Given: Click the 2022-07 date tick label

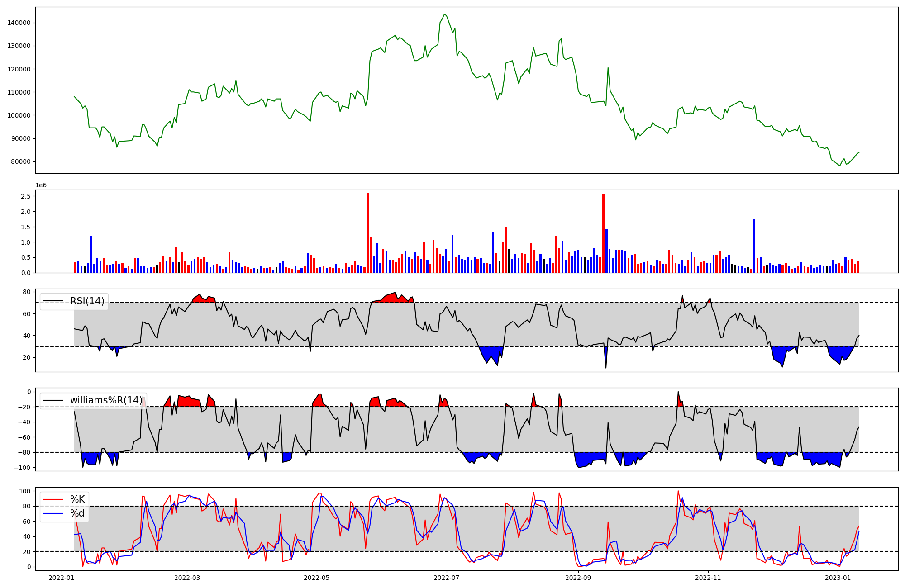Looking at the screenshot, I should (447, 578).
